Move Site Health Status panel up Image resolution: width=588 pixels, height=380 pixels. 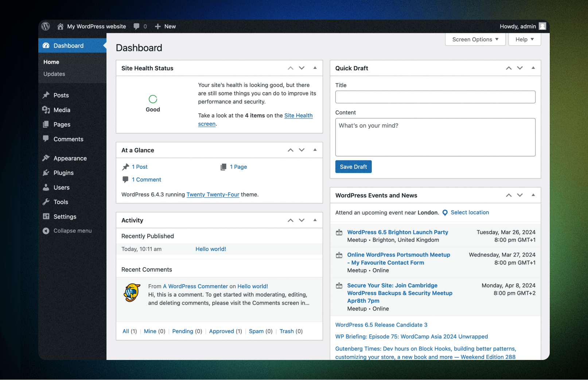point(291,68)
